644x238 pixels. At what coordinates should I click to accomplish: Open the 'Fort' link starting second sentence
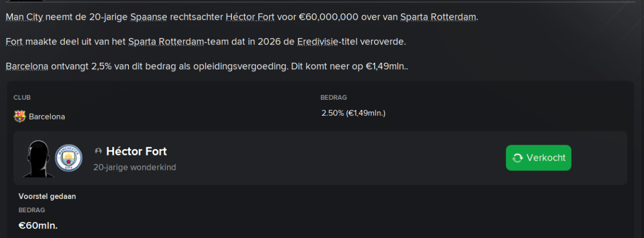(x=14, y=41)
